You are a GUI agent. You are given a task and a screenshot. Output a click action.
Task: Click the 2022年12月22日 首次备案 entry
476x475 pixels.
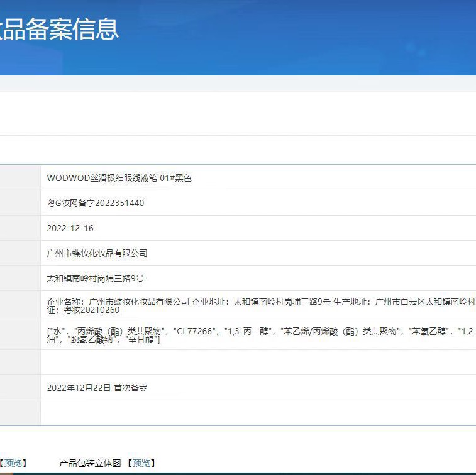click(x=97, y=388)
